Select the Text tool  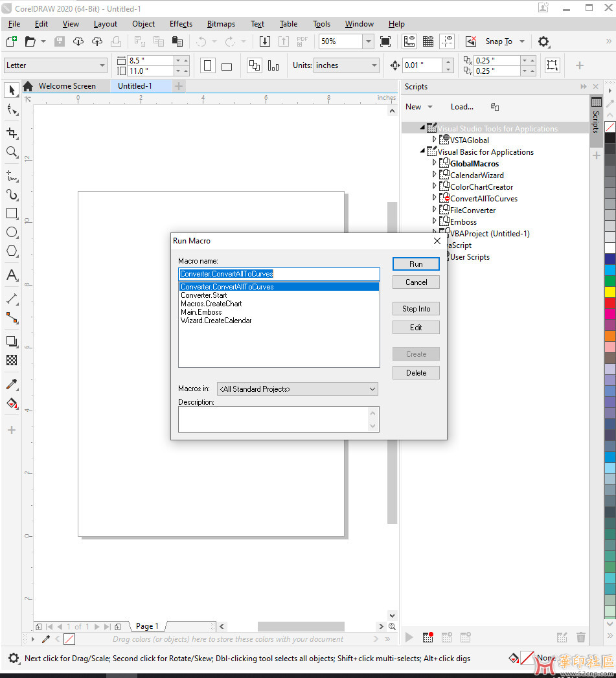[x=12, y=275]
